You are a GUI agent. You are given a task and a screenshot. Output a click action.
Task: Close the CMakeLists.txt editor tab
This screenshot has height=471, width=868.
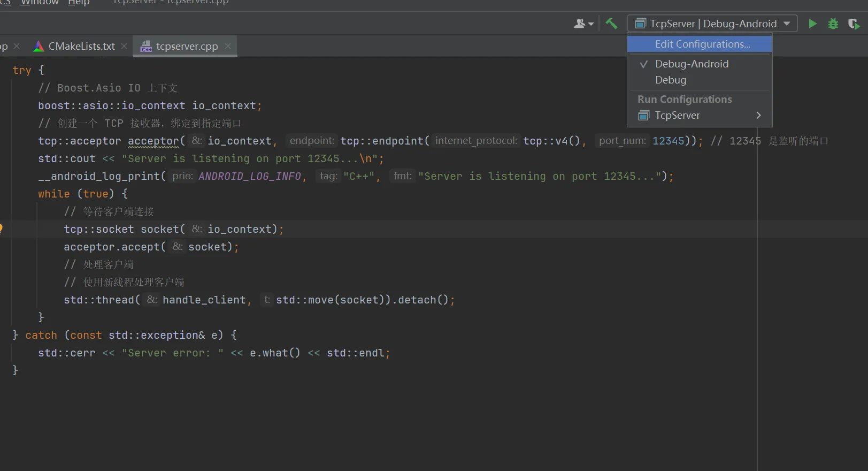tap(124, 46)
